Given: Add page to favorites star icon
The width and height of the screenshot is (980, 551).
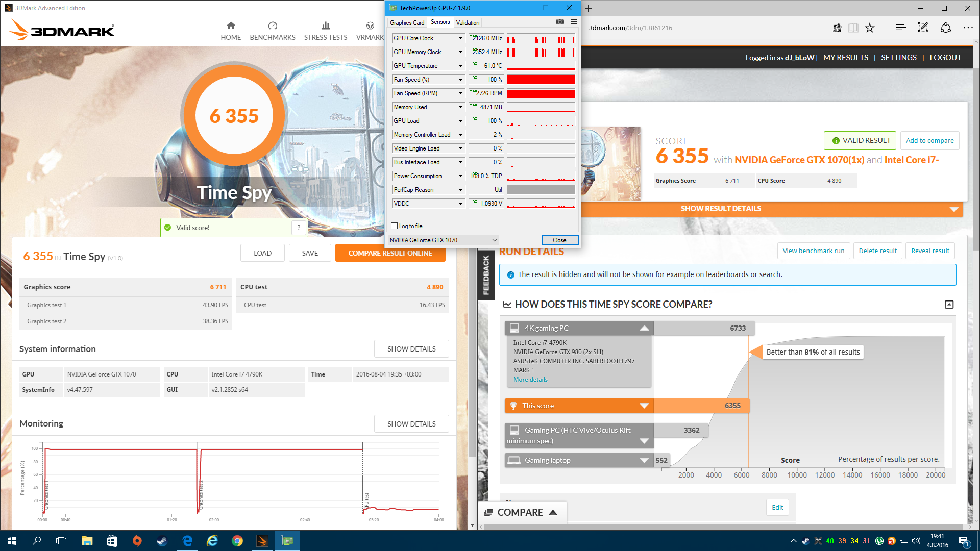Looking at the screenshot, I should click(x=870, y=28).
